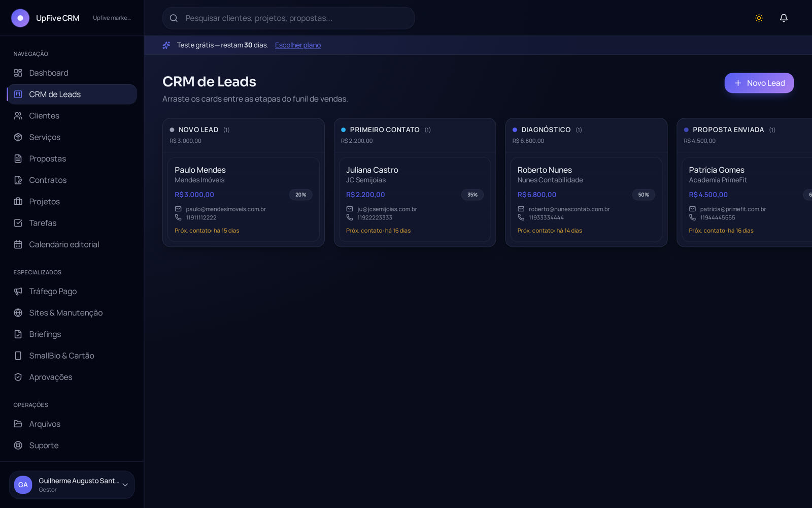812x508 pixels.
Task: Click R$ 4.500,00 value on Patrícia card
Action: click(x=708, y=195)
